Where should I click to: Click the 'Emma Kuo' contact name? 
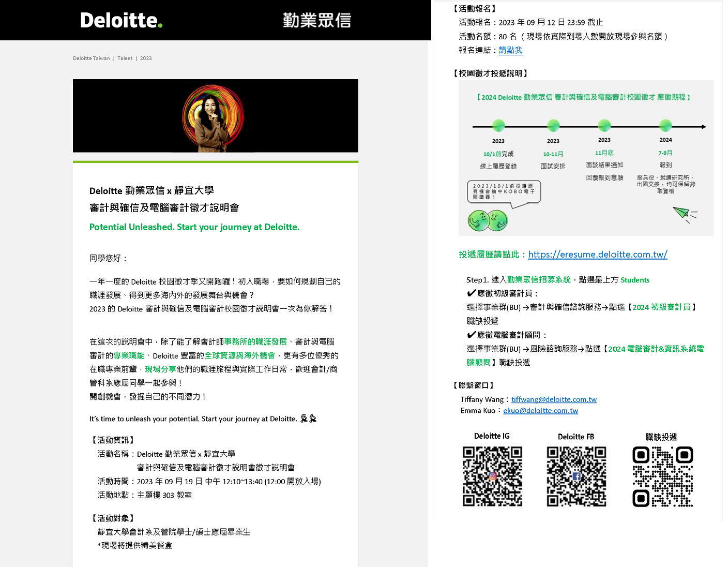(x=478, y=410)
